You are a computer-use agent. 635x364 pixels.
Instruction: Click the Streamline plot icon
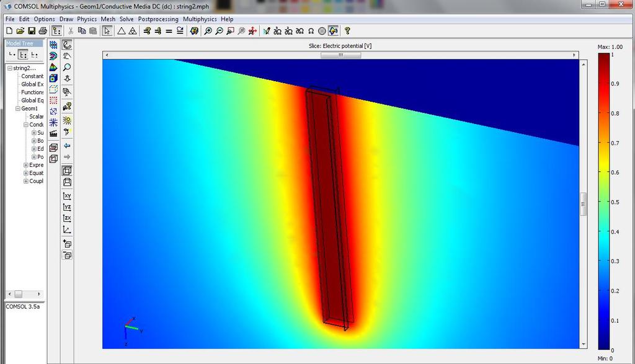point(53,122)
